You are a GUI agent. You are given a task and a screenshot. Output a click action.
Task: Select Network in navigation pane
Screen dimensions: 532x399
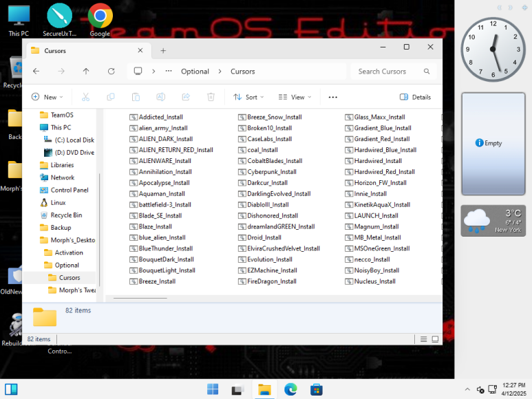pyautogui.click(x=57, y=177)
